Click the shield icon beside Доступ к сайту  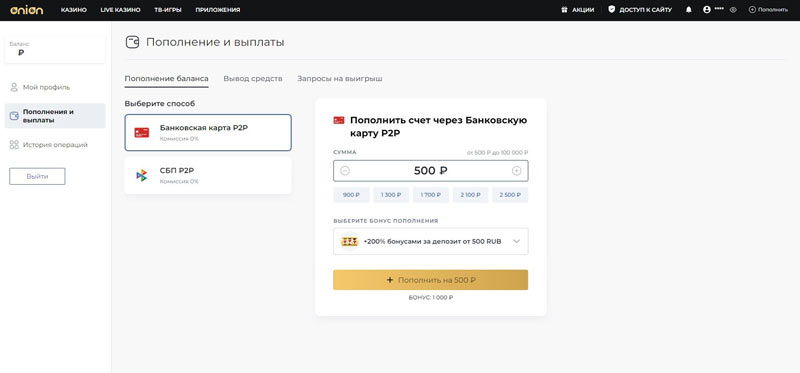tap(612, 10)
